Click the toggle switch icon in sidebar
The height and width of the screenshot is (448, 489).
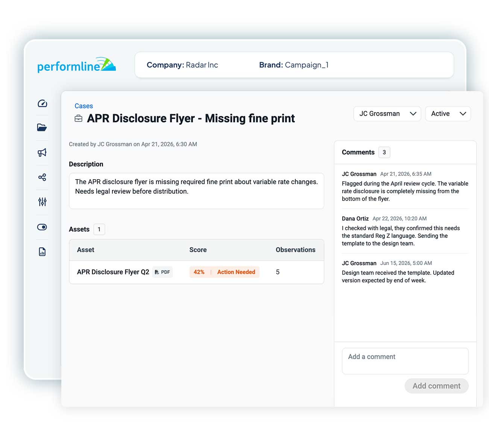pyautogui.click(x=42, y=227)
